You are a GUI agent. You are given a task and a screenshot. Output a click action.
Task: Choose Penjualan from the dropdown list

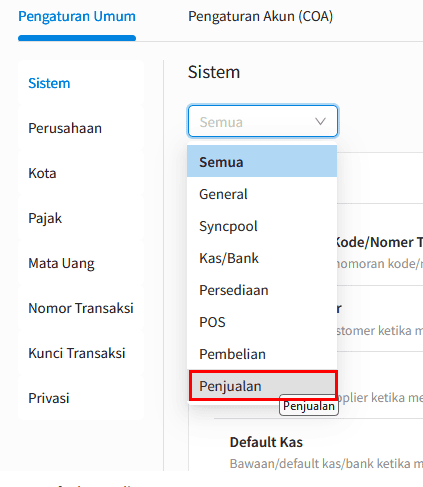[x=262, y=386]
